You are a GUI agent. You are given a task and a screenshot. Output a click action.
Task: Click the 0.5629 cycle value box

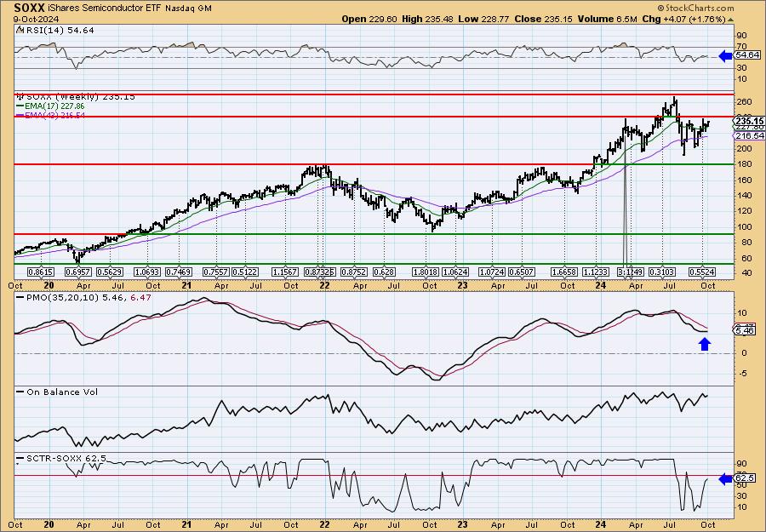click(x=110, y=272)
